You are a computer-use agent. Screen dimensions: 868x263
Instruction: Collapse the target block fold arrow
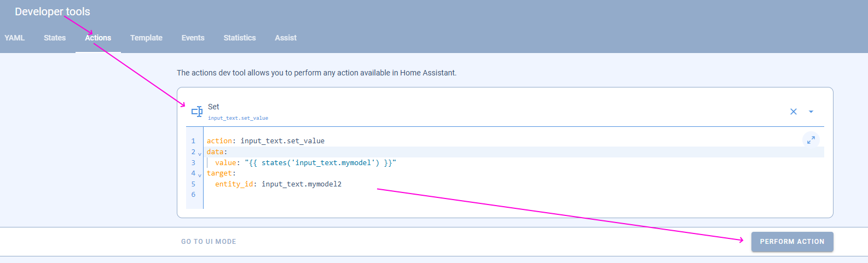pos(200,175)
